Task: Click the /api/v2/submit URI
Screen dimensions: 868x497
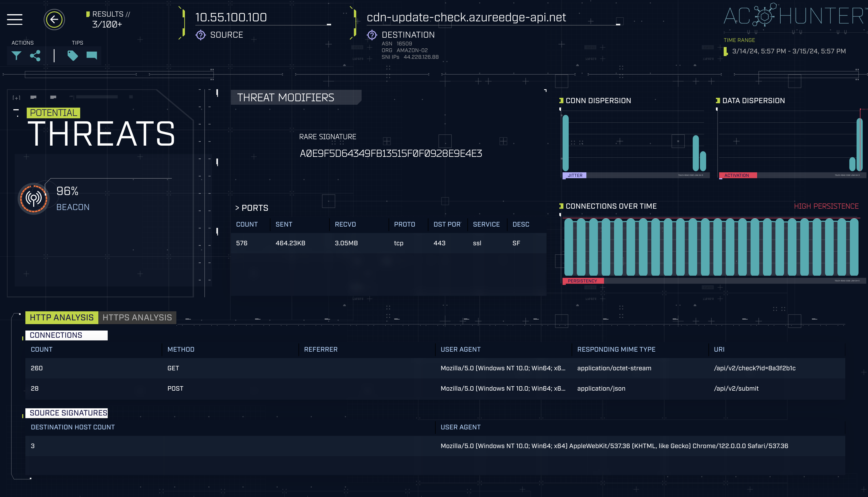Action: click(736, 389)
